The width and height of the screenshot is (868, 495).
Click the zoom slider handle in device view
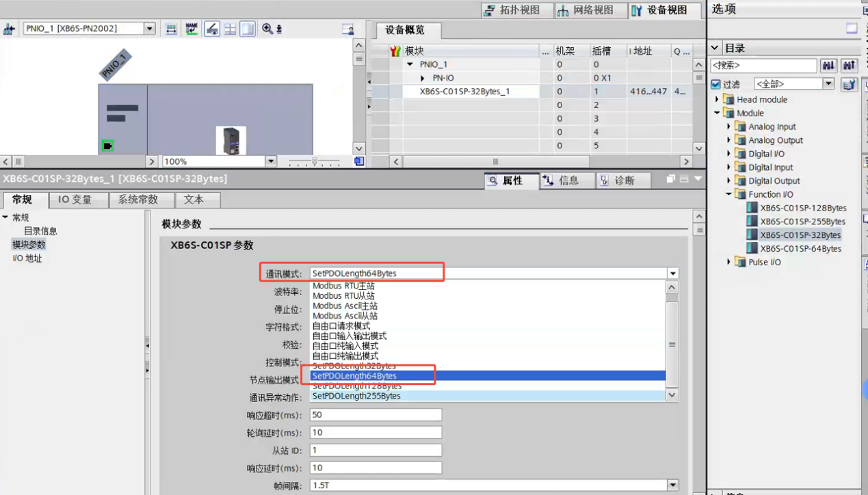315,161
